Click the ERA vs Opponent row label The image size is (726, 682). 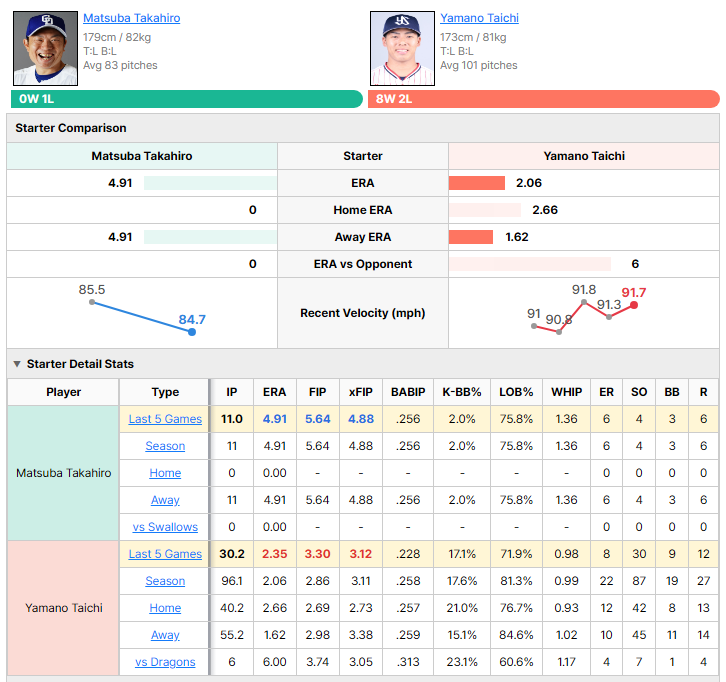[x=363, y=264]
